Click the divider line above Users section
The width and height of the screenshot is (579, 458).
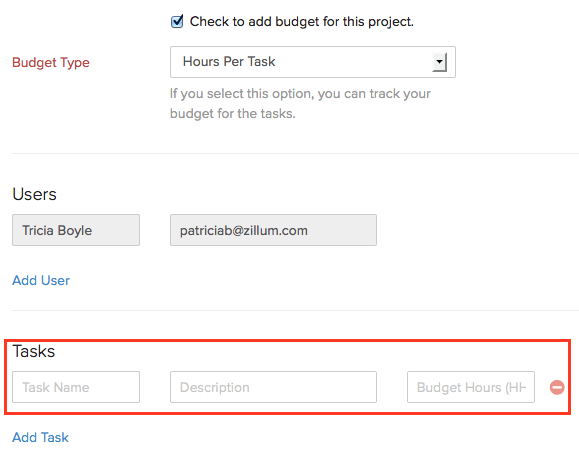pyautogui.click(x=295, y=153)
